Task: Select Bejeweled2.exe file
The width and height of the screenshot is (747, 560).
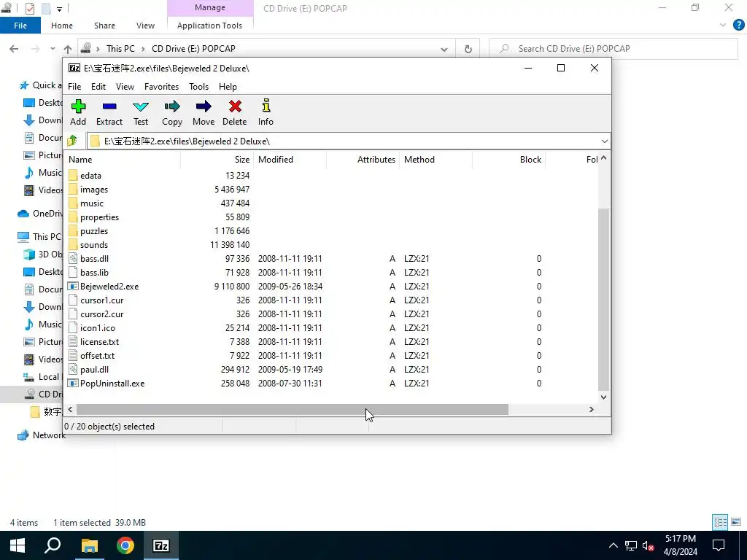Action: pyautogui.click(x=109, y=286)
